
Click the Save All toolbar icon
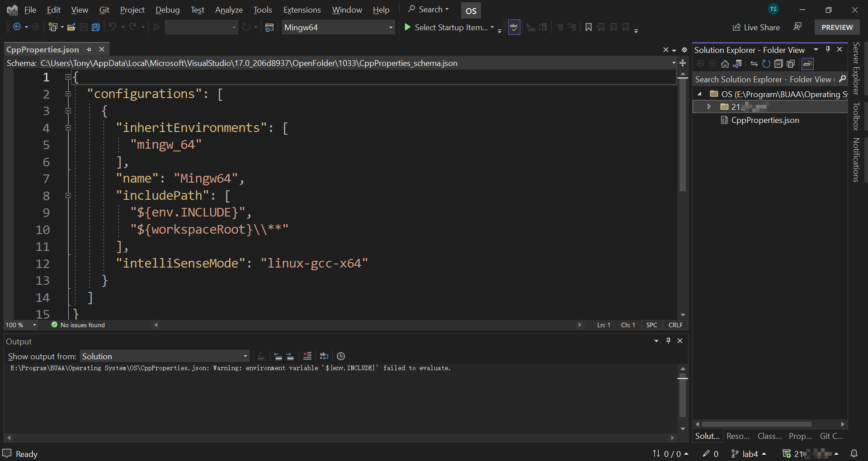[96, 28]
